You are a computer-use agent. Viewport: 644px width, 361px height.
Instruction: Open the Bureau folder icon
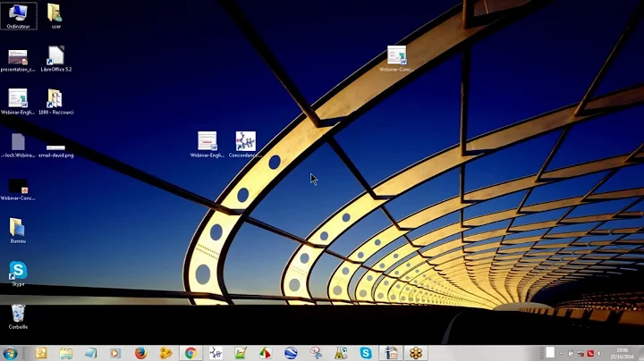[18, 231]
